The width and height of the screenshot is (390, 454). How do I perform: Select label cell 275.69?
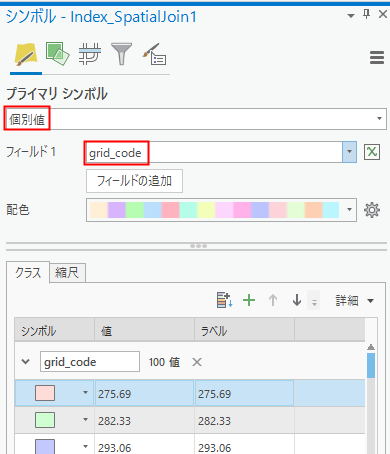click(x=244, y=393)
